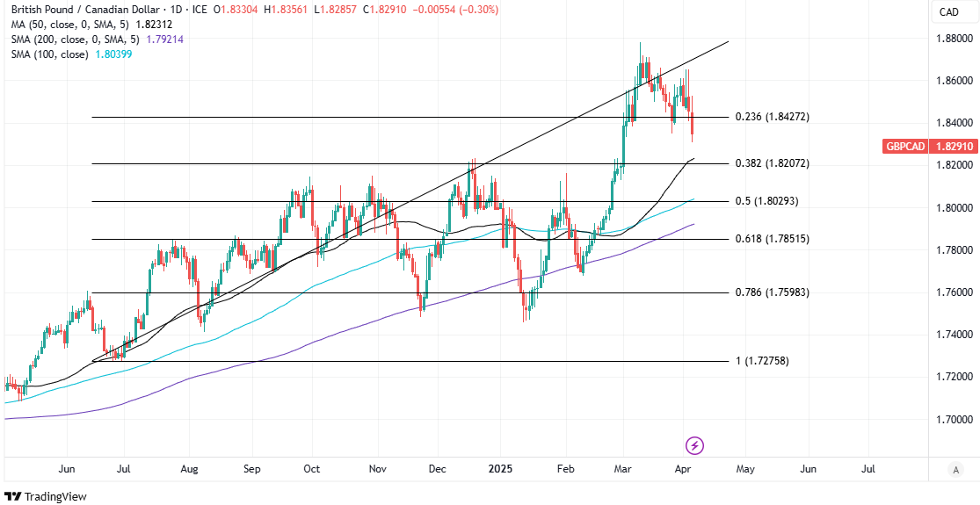Click the 1 (1.72758) Fibonacci label
980x505 pixels.
[x=762, y=361]
